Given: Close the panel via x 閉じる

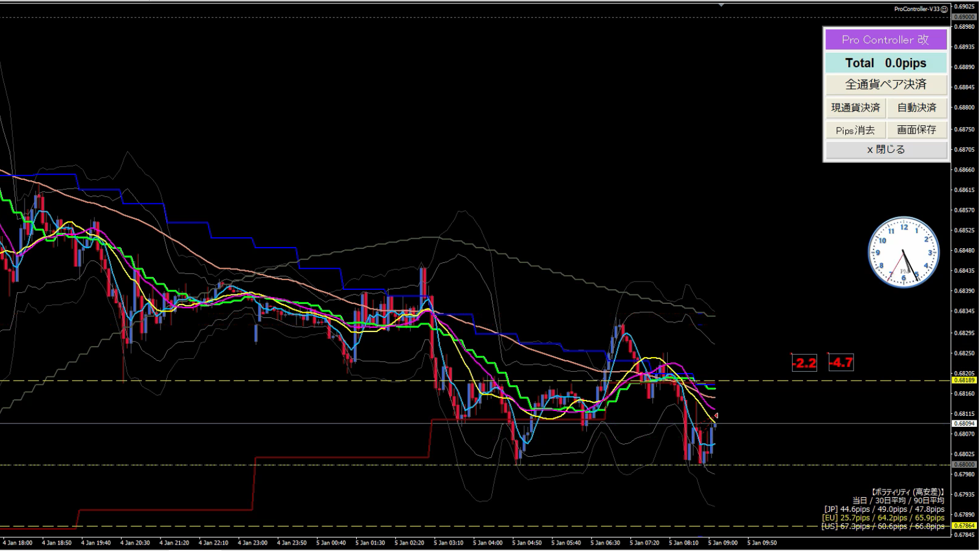Looking at the screenshot, I should coord(886,149).
